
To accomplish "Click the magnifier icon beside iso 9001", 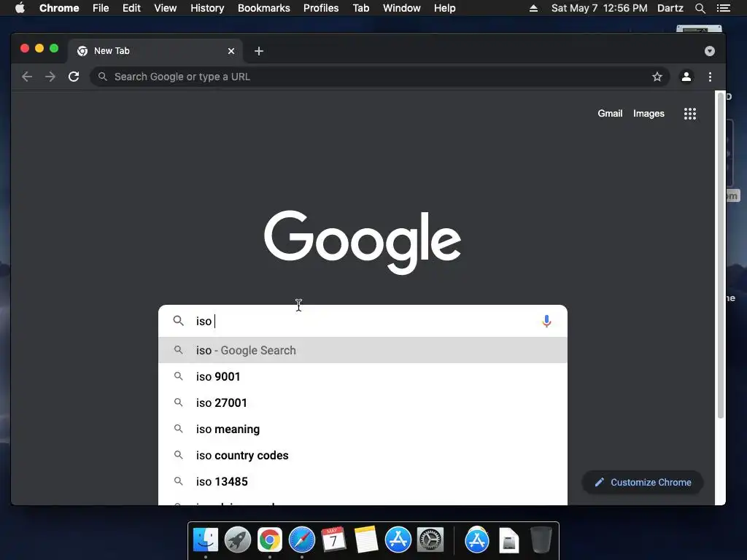I will (178, 376).
